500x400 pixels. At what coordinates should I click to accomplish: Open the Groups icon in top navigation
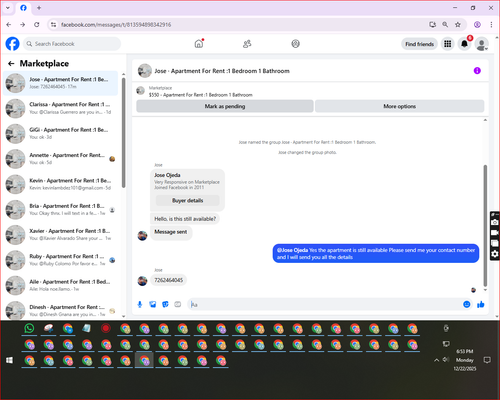click(x=295, y=44)
